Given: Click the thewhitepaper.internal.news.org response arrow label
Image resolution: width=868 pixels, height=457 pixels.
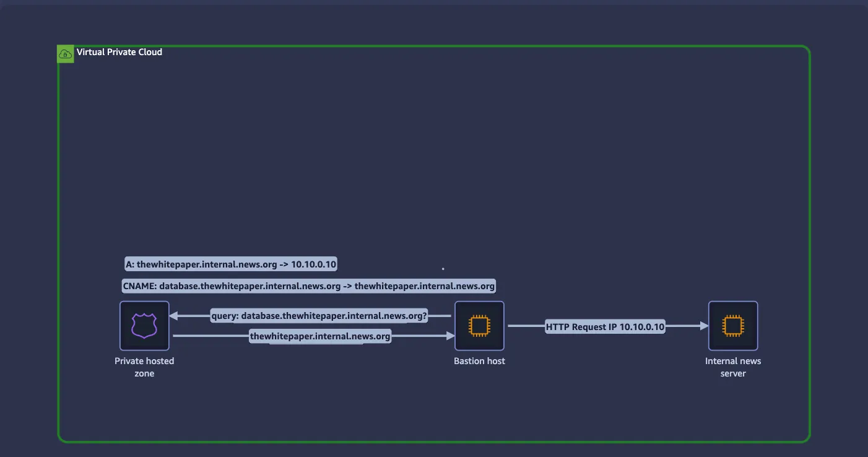Looking at the screenshot, I should pos(320,336).
